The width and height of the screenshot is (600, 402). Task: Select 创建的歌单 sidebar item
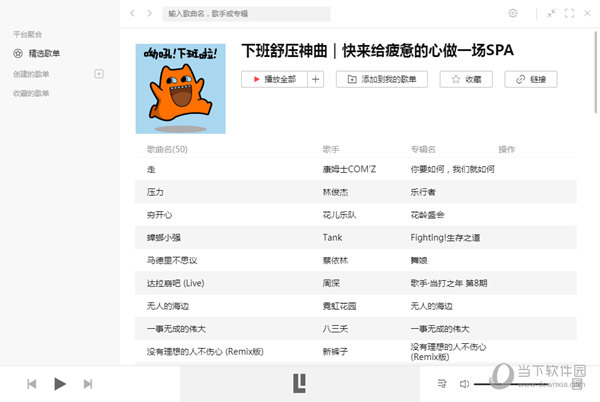[x=31, y=74]
